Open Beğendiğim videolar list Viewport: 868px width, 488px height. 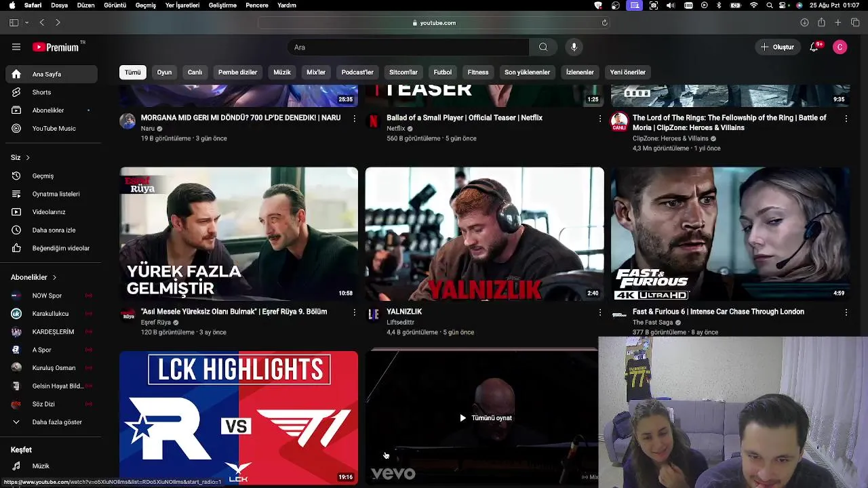[x=52, y=248]
